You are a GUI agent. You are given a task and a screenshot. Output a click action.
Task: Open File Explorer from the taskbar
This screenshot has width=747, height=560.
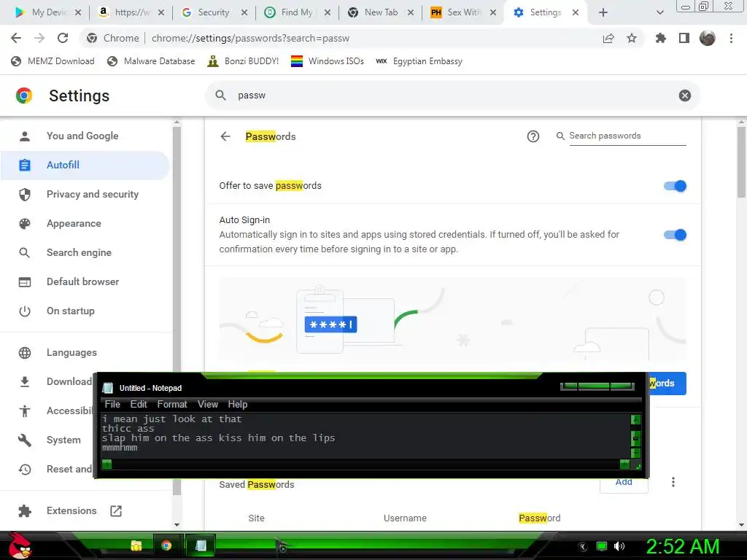136,545
